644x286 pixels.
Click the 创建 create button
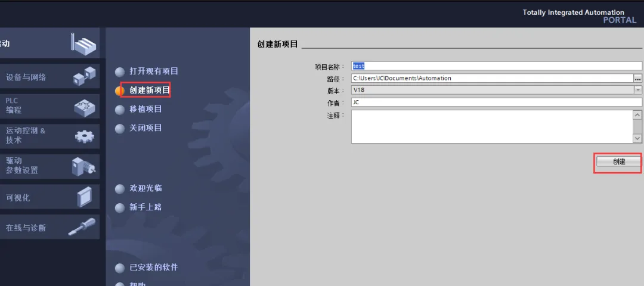click(x=618, y=161)
